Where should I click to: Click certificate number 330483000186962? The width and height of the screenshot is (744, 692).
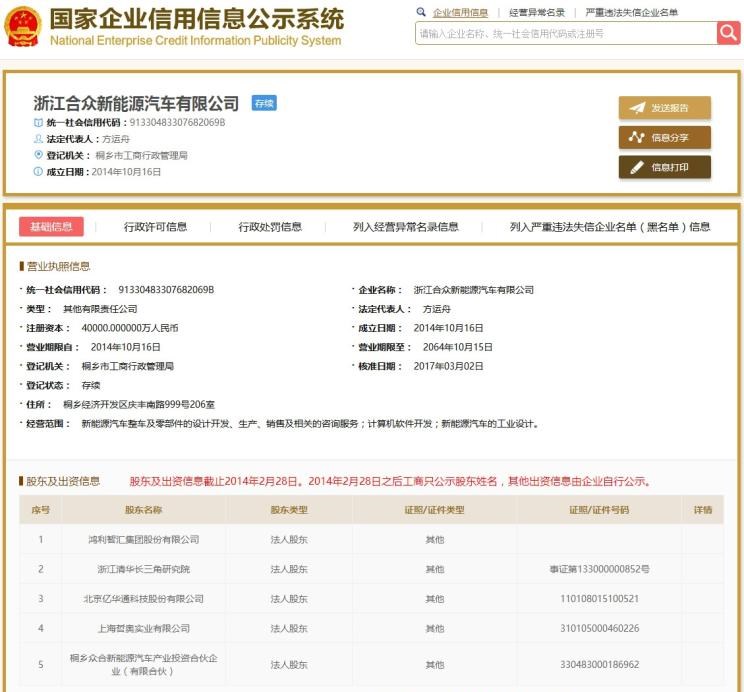pyautogui.click(x=599, y=664)
